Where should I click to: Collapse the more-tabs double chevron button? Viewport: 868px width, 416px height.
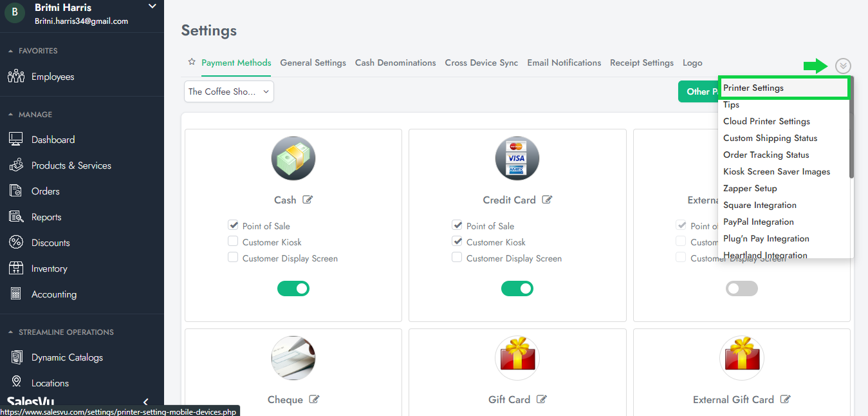(x=843, y=66)
